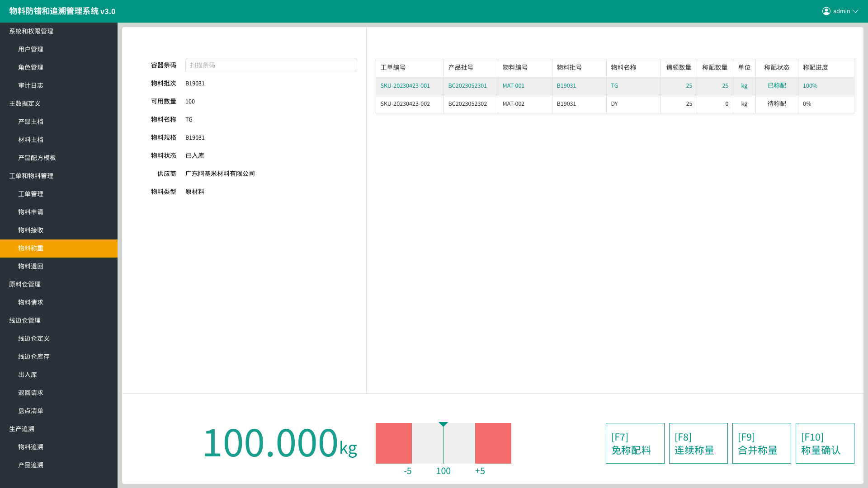Click the 已称配 status cell

point(777,86)
